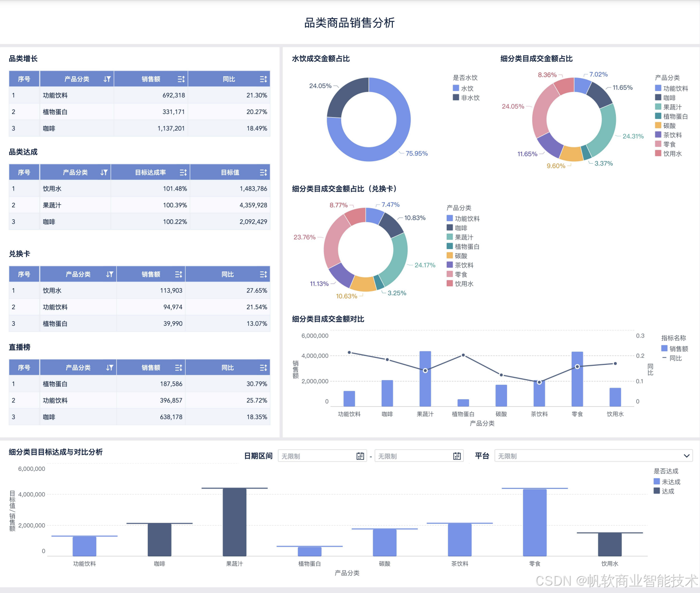Toggle 未达成 legend entry
Screen dimensions: 700x593
coord(667,482)
